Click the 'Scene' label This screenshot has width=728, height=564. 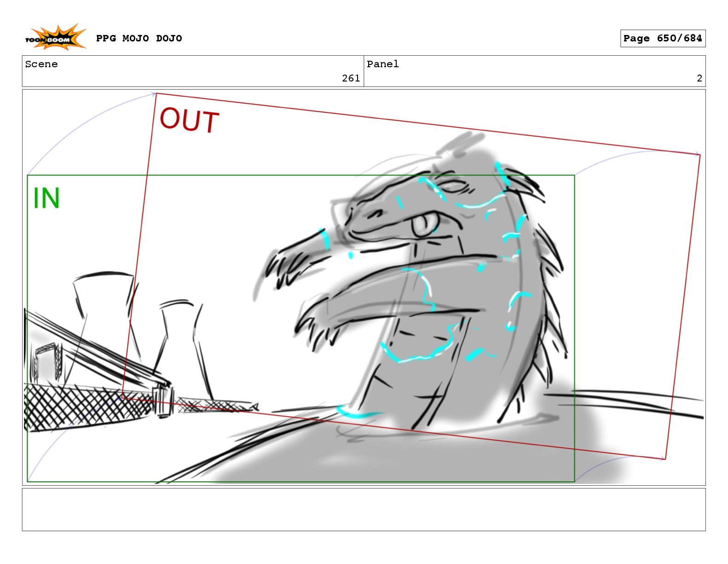(41, 64)
